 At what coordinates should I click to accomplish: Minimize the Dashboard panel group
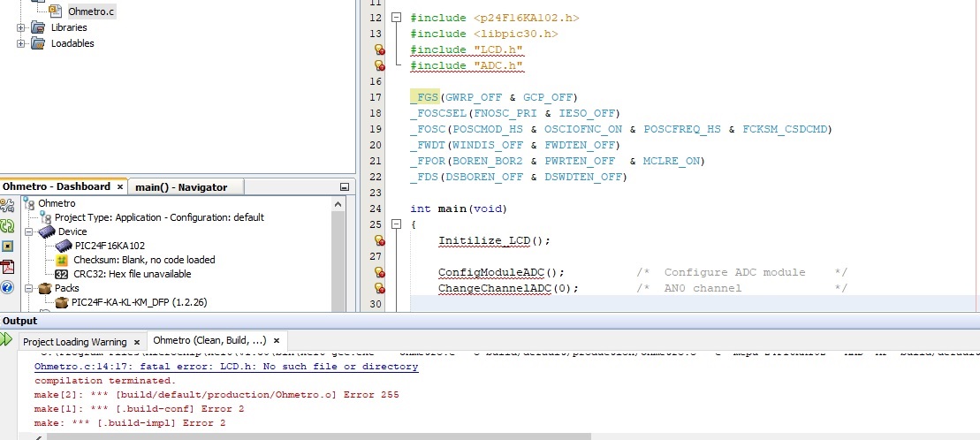click(345, 187)
